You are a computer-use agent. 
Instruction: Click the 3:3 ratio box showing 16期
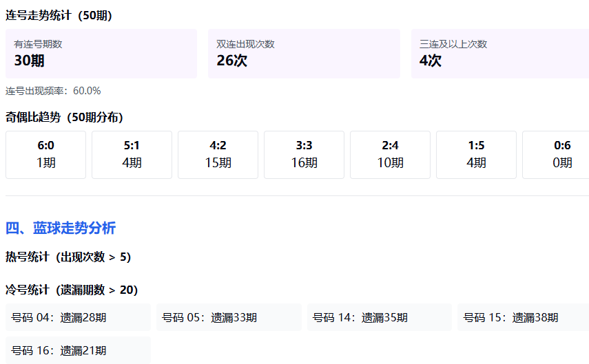click(x=304, y=155)
